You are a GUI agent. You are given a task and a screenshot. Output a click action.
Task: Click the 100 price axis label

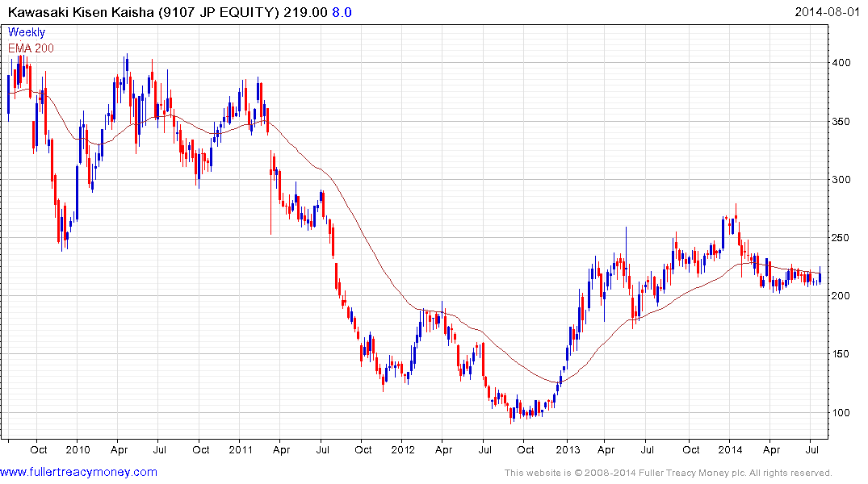tap(841, 412)
